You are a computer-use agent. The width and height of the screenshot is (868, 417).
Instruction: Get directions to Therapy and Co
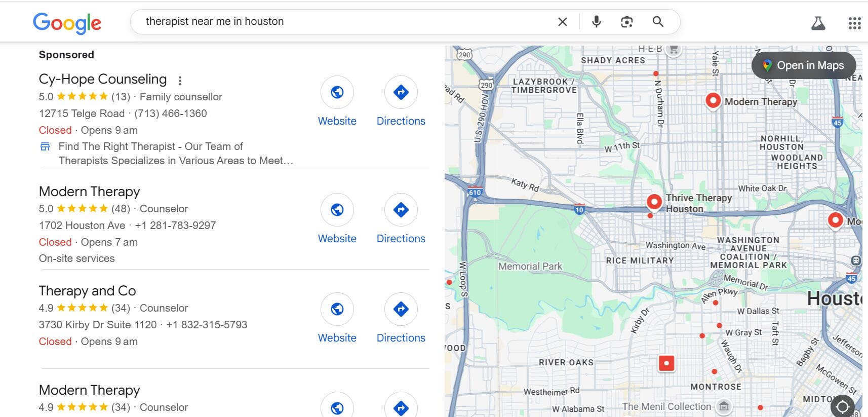click(401, 309)
